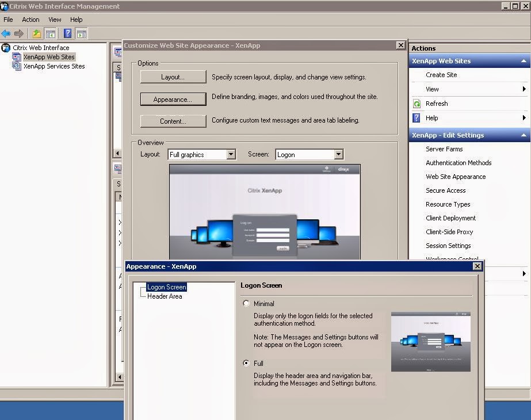The width and height of the screenshot is (531, 420).
Task: Open the Layout Full graphics dropdown
Action: point(231,154)
